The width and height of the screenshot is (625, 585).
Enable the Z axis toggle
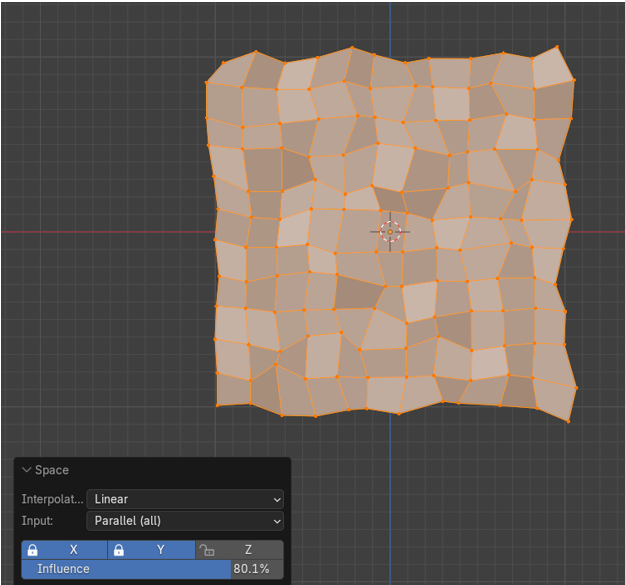tap(247, 550)
